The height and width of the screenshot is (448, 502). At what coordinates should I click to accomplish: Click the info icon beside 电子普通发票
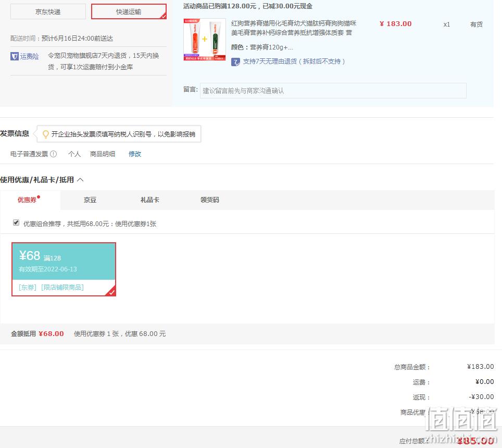coord(54,154)
